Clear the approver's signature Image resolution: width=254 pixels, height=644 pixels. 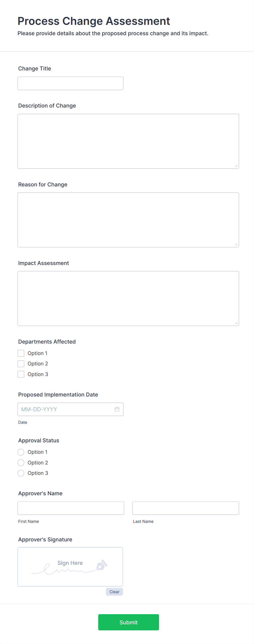pyautogui.click(x=114, y=592)
